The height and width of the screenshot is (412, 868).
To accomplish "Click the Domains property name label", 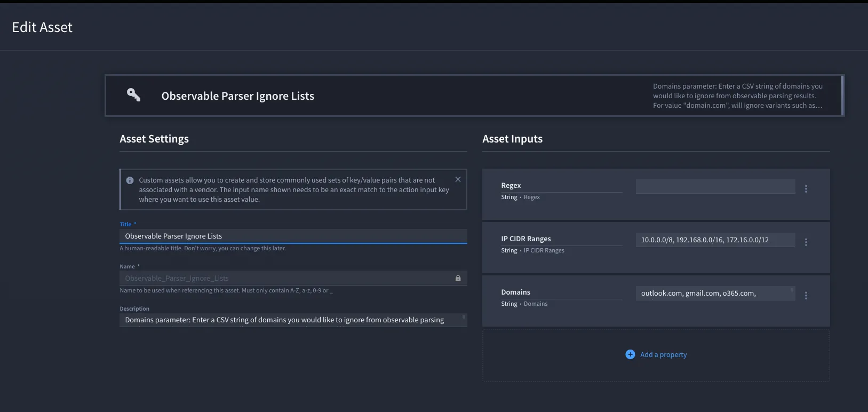I will tap(516, 292).
